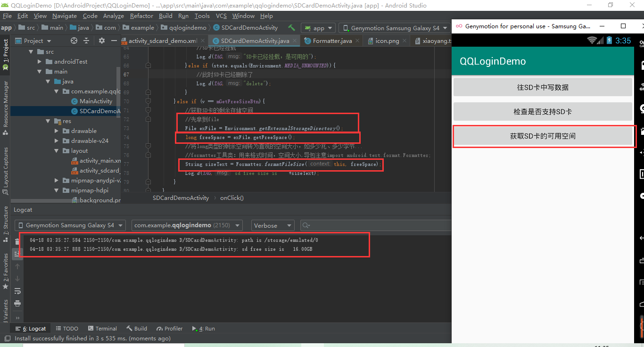
Task: Click Project panel collapse all icon
Action: coord(86,41)
